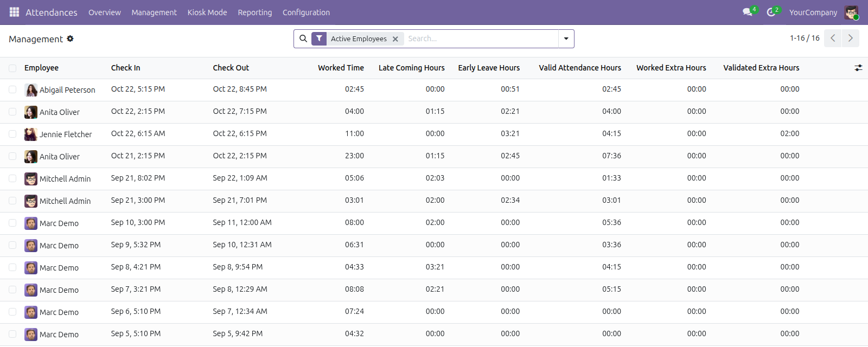The height and width of the screenshot is (347, 868).
Task: Click Anita Oliver avatar in Oct 21 row
Action: pyautogui.click(x=31, y=157)
